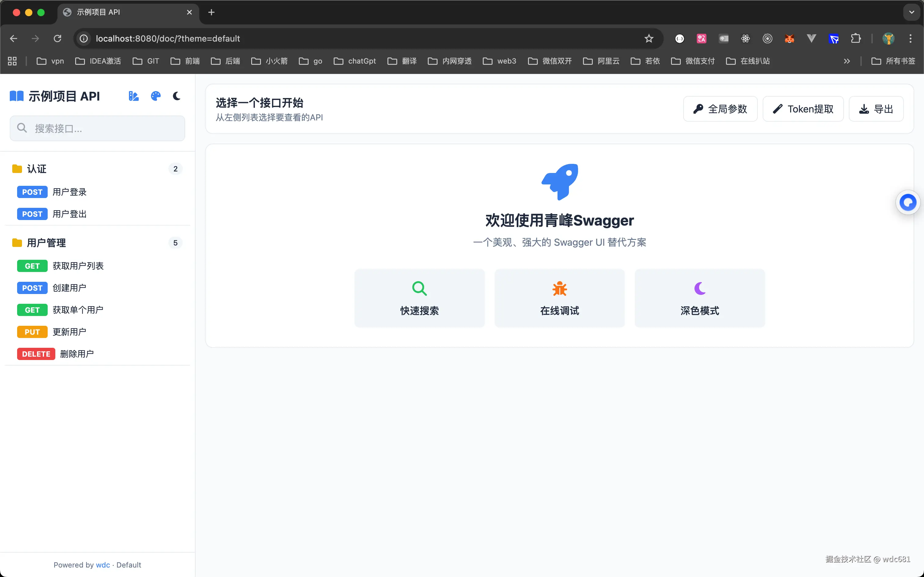Click the layout style icon beside 示例项目 API
Screen dimensions: 924x577
(133, 96)
